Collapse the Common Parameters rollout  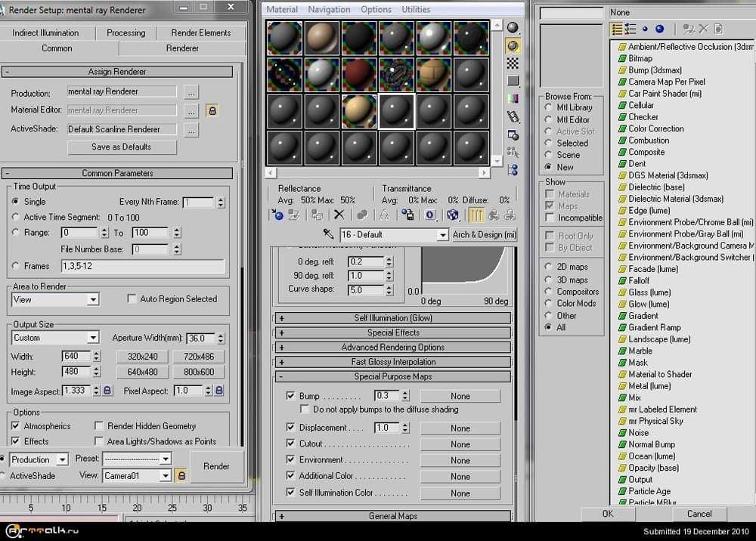[117, 174]
